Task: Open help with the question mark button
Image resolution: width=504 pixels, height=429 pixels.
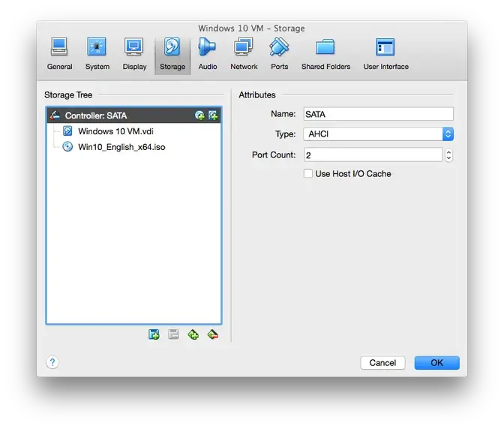Action: click(x=52, y=362)
